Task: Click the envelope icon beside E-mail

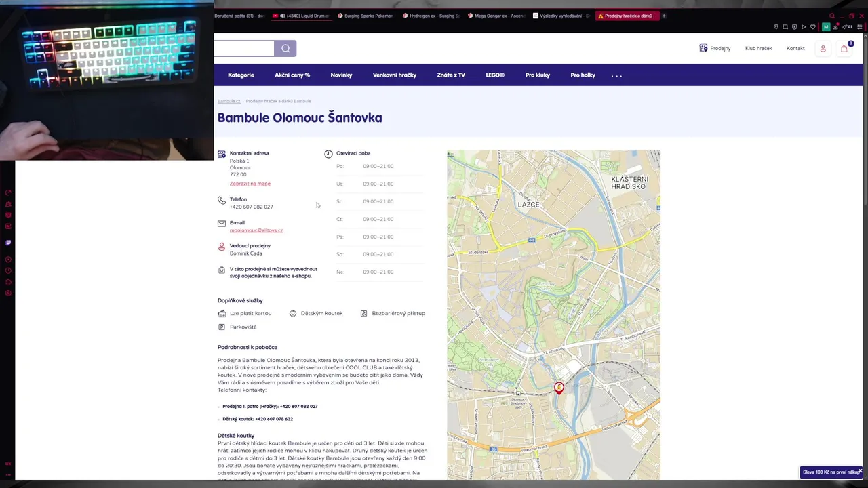Action: coord(222,224)
